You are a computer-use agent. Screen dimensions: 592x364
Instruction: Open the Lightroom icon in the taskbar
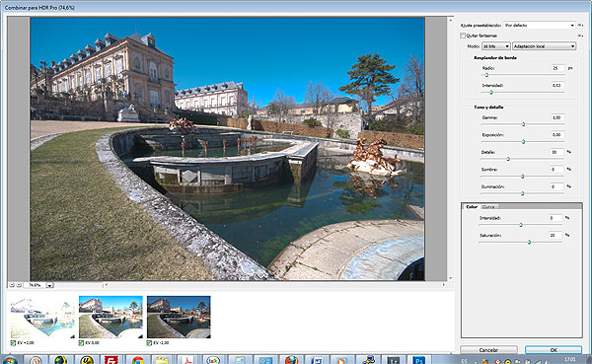point(394,359)
